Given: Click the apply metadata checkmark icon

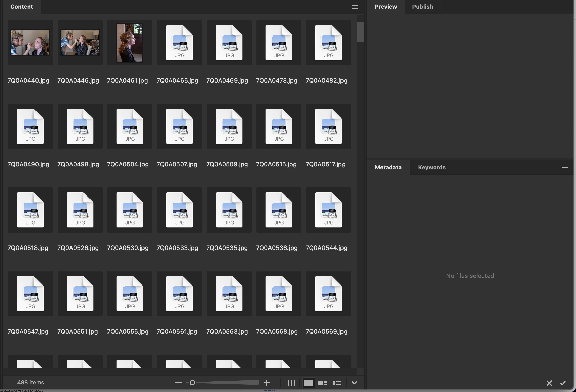Looking at the screenshot, I should (563, 383).
